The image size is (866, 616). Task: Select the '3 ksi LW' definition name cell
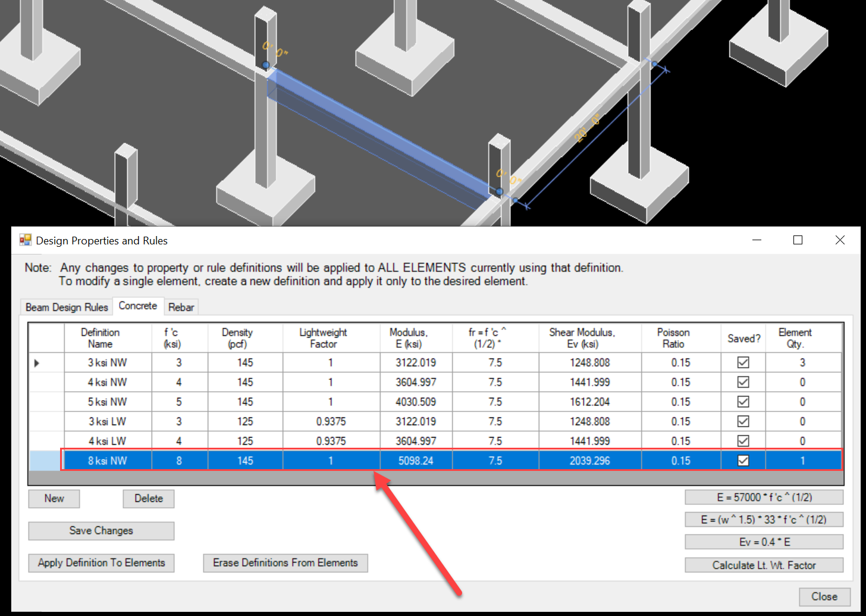(108, 422)
